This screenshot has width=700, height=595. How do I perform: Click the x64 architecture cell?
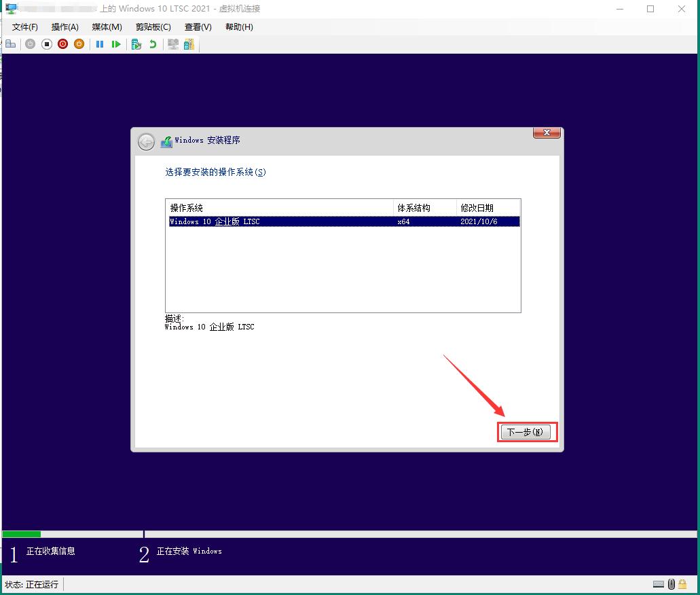tap(403, 221)
